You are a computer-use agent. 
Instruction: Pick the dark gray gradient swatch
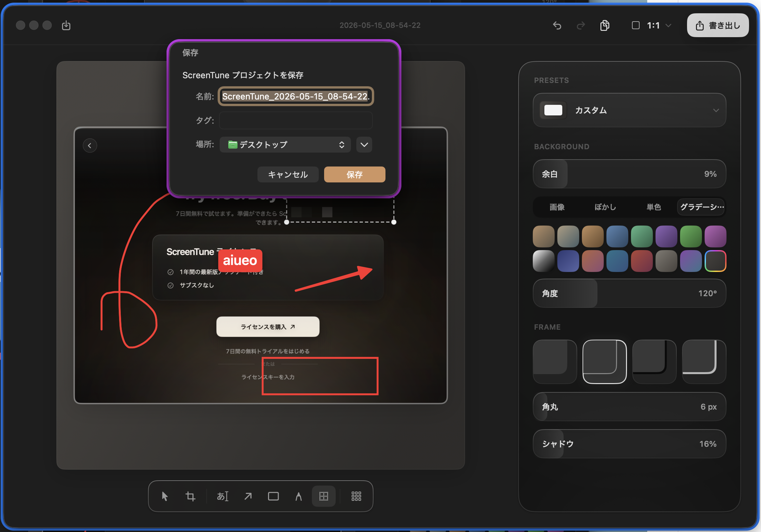[666, 261]
